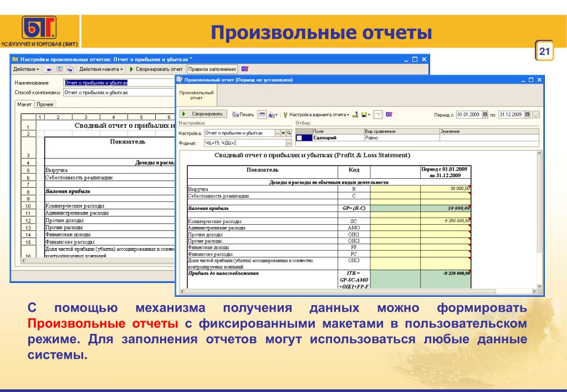Open Настройка варианта отчета dropdown

pos(319,115)
